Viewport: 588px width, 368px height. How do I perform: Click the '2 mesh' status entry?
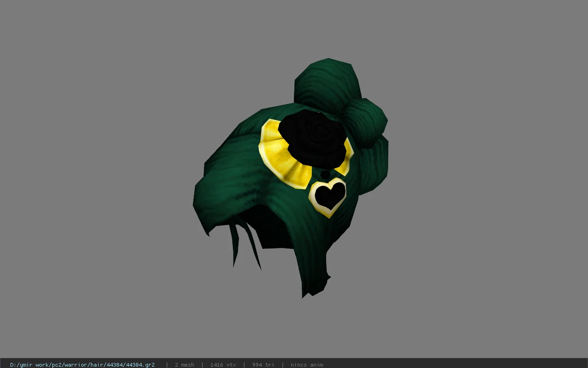(184, 365)
